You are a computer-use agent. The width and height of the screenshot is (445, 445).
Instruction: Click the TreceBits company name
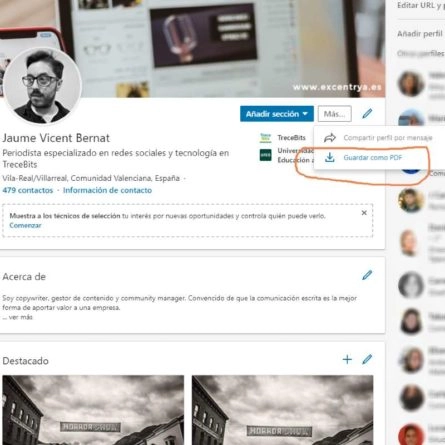292,138
